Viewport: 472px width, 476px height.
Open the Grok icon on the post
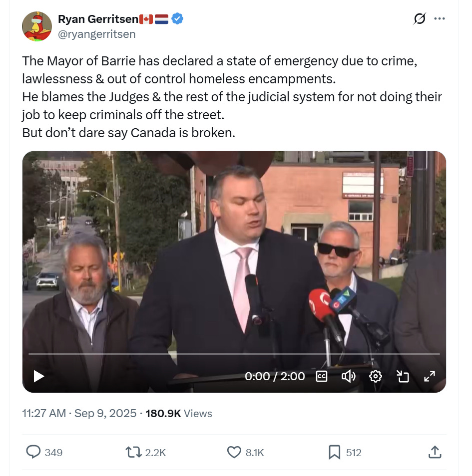click(x=420, y=18)
